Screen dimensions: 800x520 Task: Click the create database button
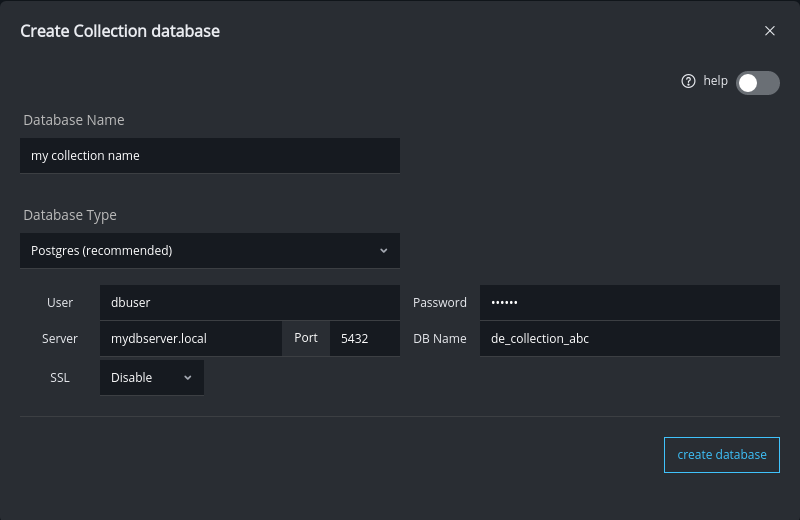(x=721, y=454)
